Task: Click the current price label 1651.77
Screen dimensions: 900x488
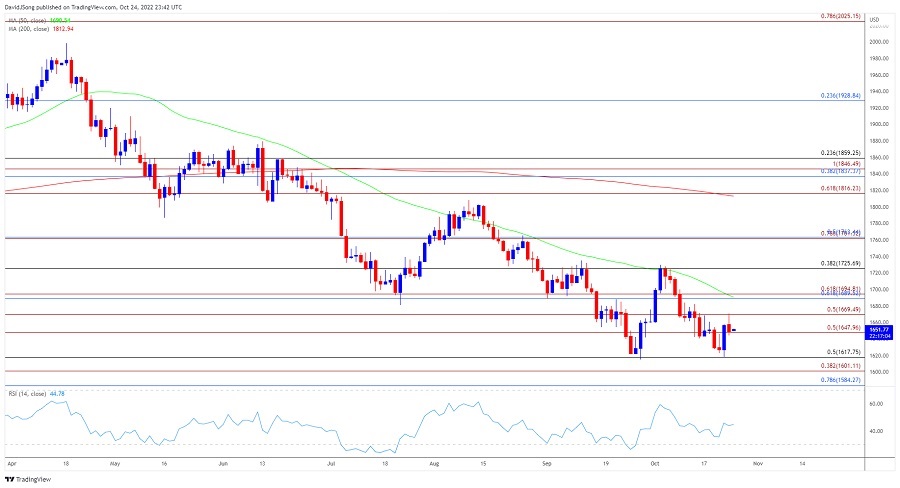Action: tap(879, 330)
